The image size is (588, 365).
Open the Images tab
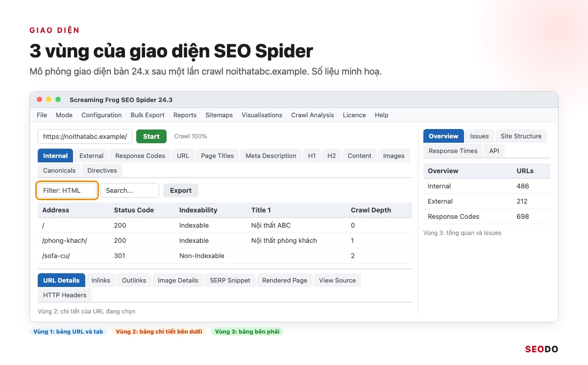[x=394, y=156]
